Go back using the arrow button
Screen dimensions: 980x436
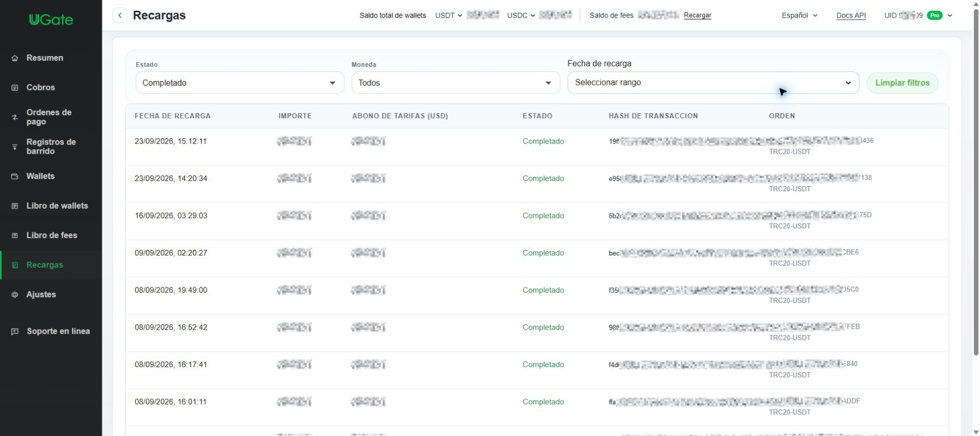[x=120, y=15]
